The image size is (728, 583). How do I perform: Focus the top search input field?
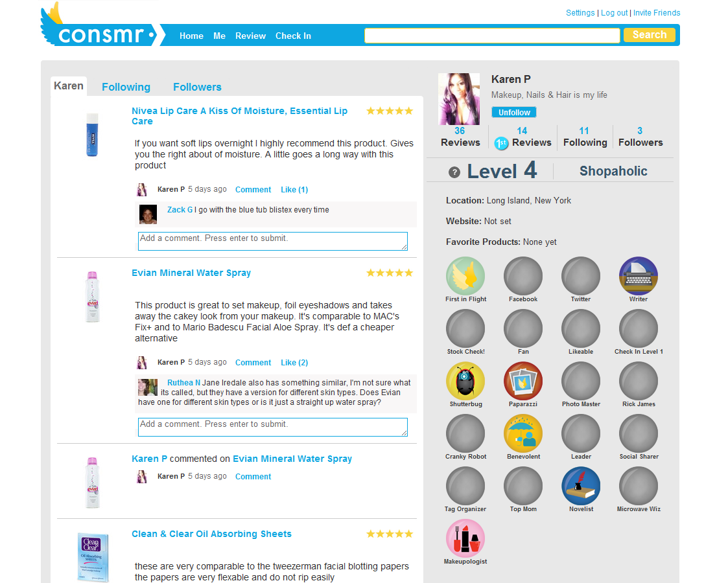click(492, 35)
